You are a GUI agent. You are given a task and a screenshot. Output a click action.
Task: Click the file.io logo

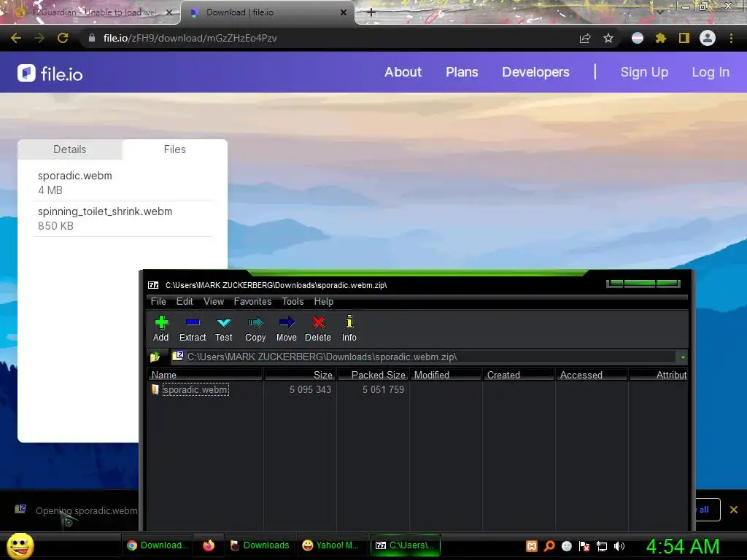(x=50, y=74)
